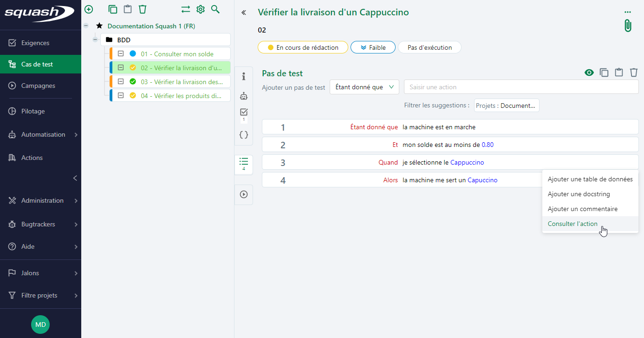Image resolution: width=644 pixels, height=338 pixels.
Task: Click the Saisir une action input field
Action: pos(521,87)
